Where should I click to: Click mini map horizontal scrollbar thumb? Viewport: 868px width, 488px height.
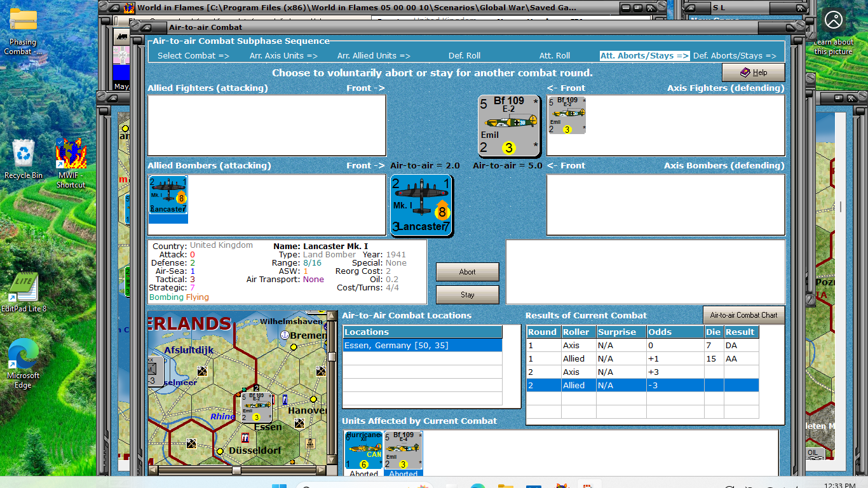(236, 470)
